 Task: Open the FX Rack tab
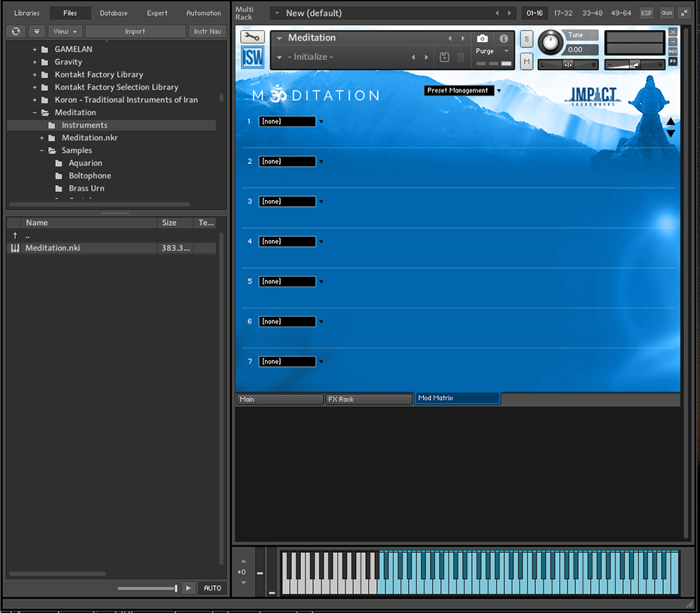tap(369, 399)
